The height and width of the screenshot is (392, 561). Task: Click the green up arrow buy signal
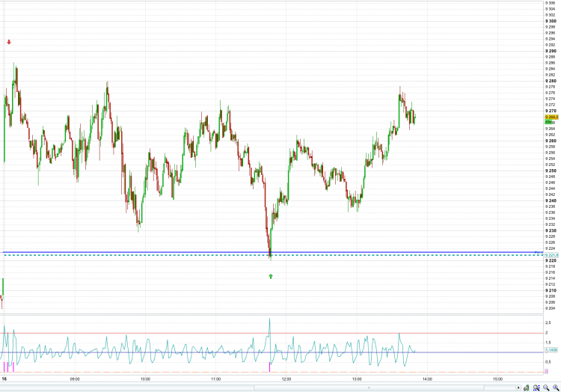pos(271,276)
